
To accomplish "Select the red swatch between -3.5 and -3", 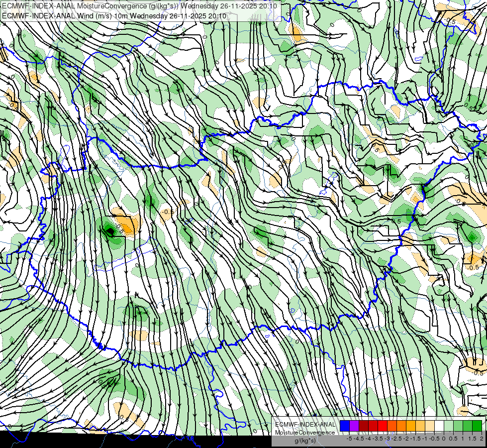I will tap(373, 426).
